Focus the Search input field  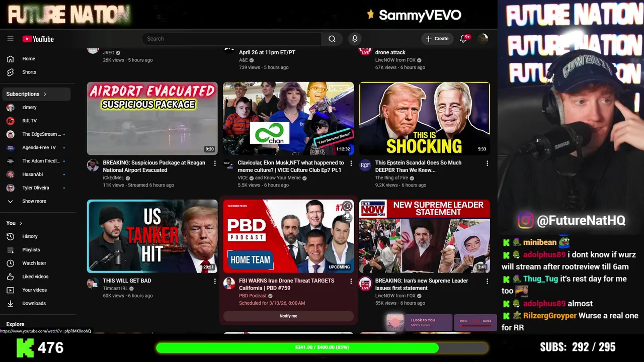pyautogui.click(x=232, y=39)
